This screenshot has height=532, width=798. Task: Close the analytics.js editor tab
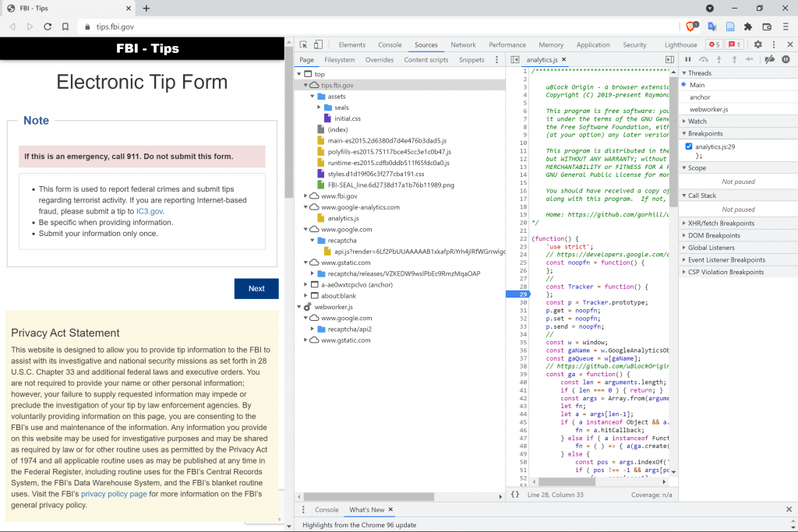click(x=564, y=59)
